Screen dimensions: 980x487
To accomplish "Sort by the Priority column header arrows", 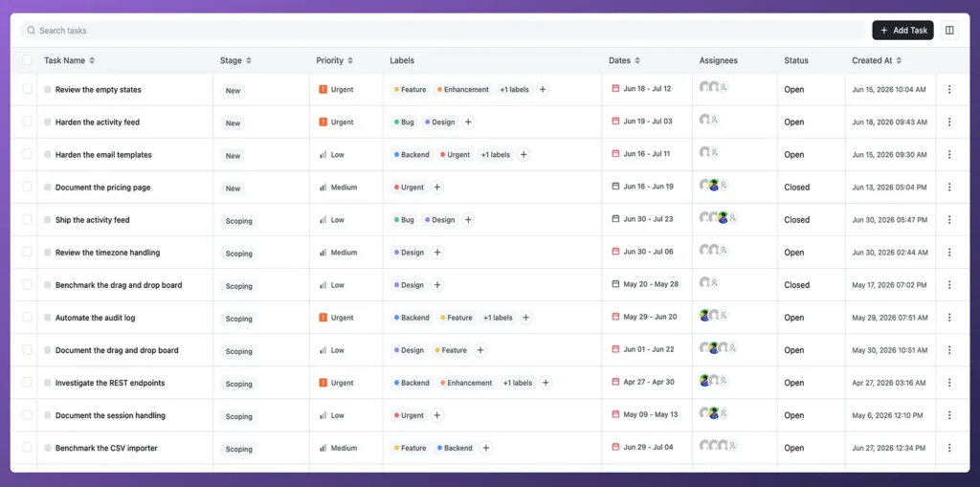I will (x=350, y=60).
